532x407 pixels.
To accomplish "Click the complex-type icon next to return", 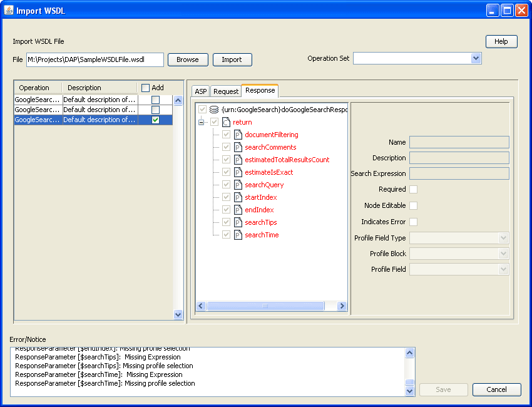I will pos(226,122).
